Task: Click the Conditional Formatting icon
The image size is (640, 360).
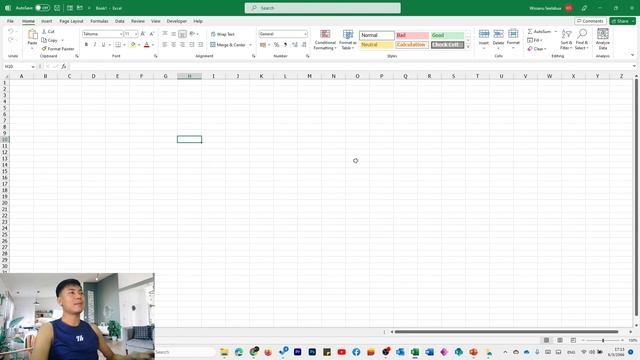Action: point(325,35)
